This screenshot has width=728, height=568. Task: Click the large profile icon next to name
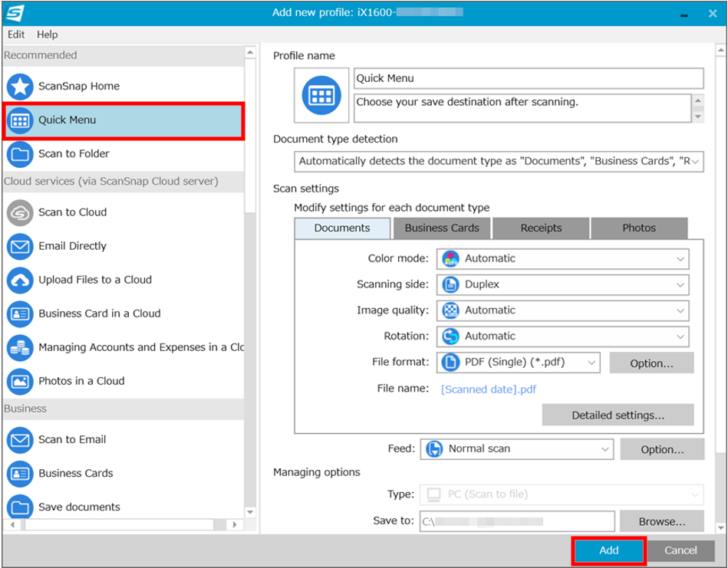321,95
